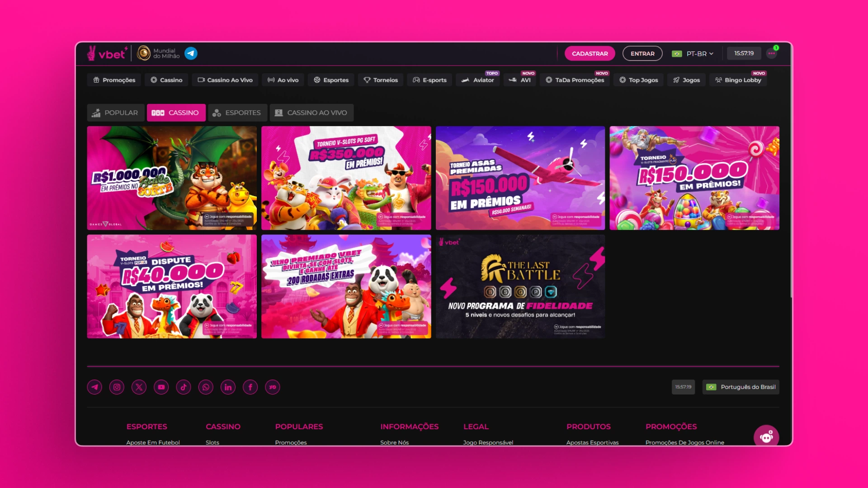Open the Bingo Lobby menu item
This screenshot has height=488, width=868.
tap(738, 80)
